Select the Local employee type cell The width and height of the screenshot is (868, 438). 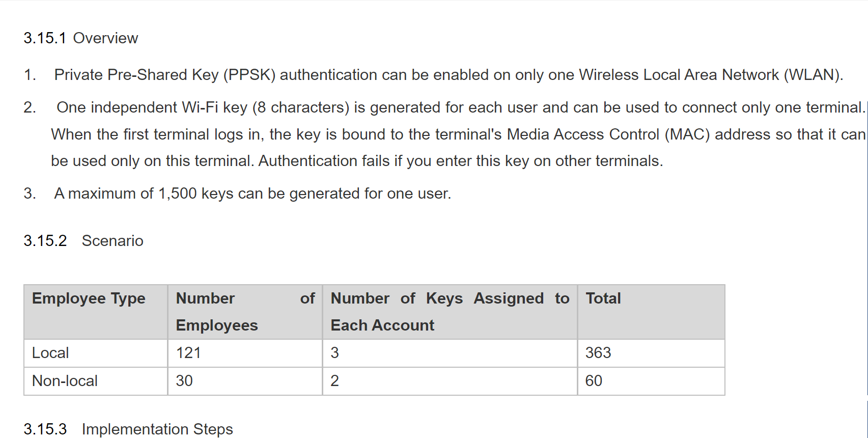[96, 353]
